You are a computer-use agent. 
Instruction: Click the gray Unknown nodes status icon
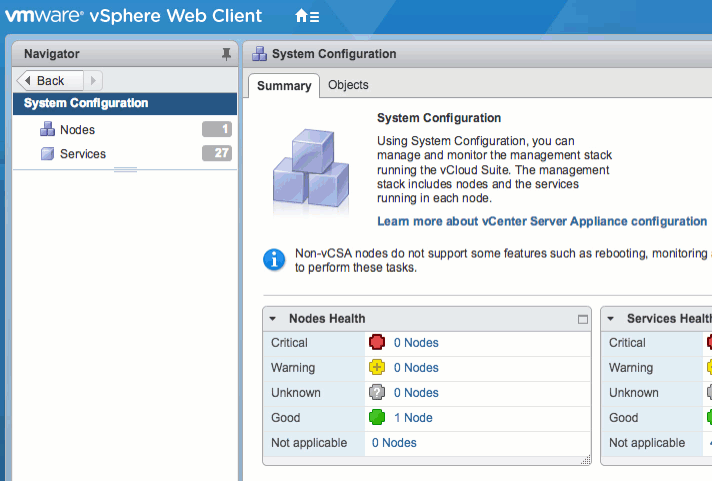[377, 393]
